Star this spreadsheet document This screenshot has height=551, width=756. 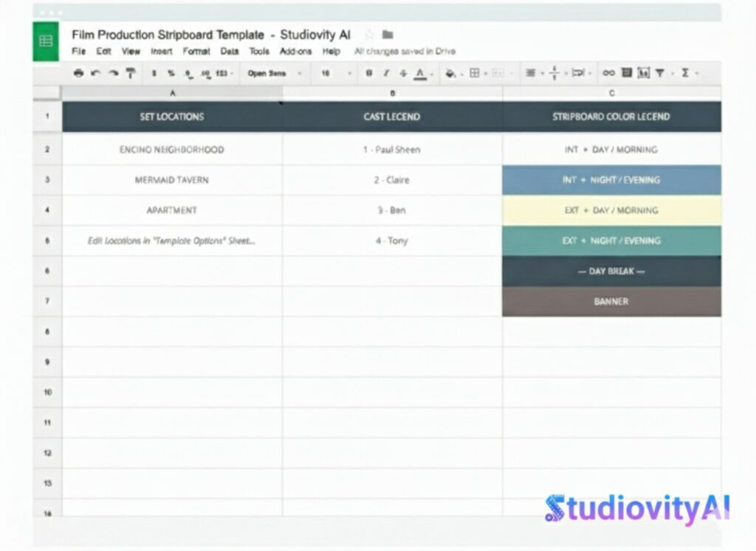pos(369,35)
